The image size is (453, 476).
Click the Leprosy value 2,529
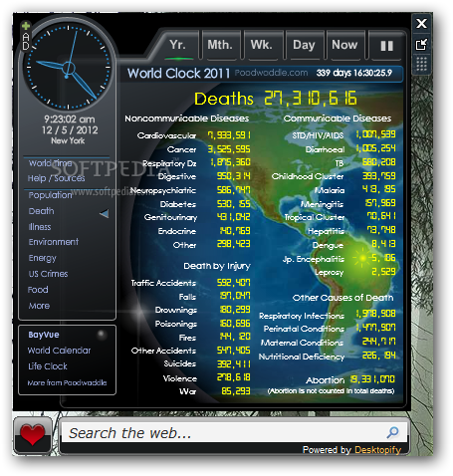(x=383, y=272)
